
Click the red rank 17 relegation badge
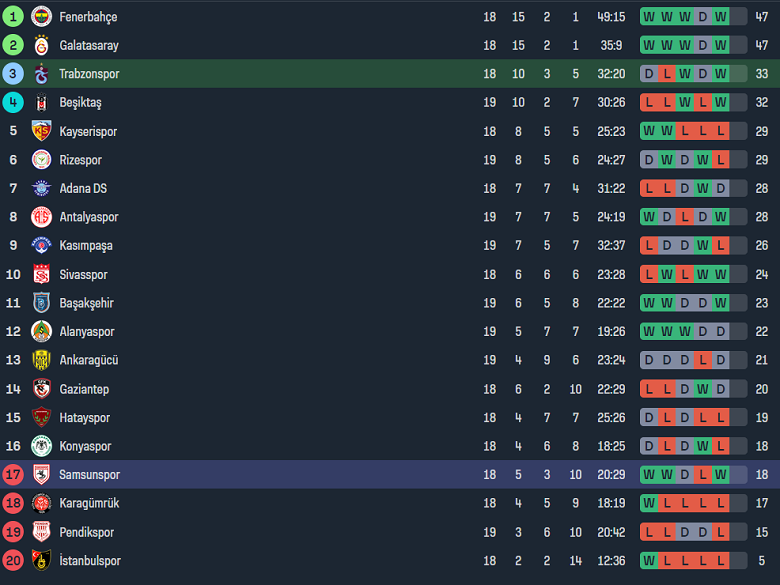13,475
